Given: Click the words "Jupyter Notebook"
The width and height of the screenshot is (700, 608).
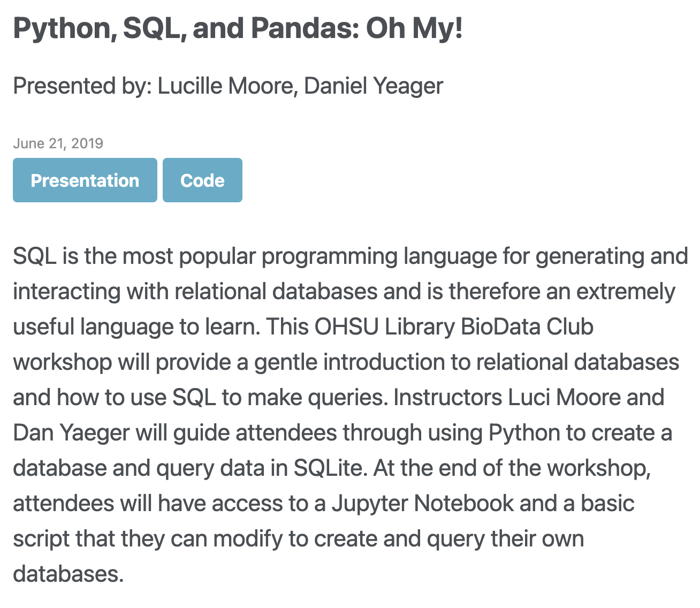Looking at the screenshot, I should [x=423, y=503].
